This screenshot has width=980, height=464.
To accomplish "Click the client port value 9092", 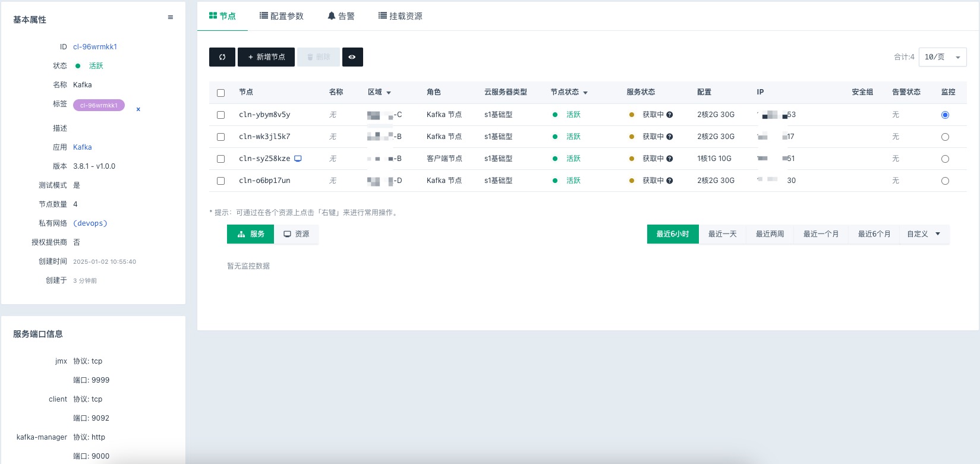I will [100, 418].
